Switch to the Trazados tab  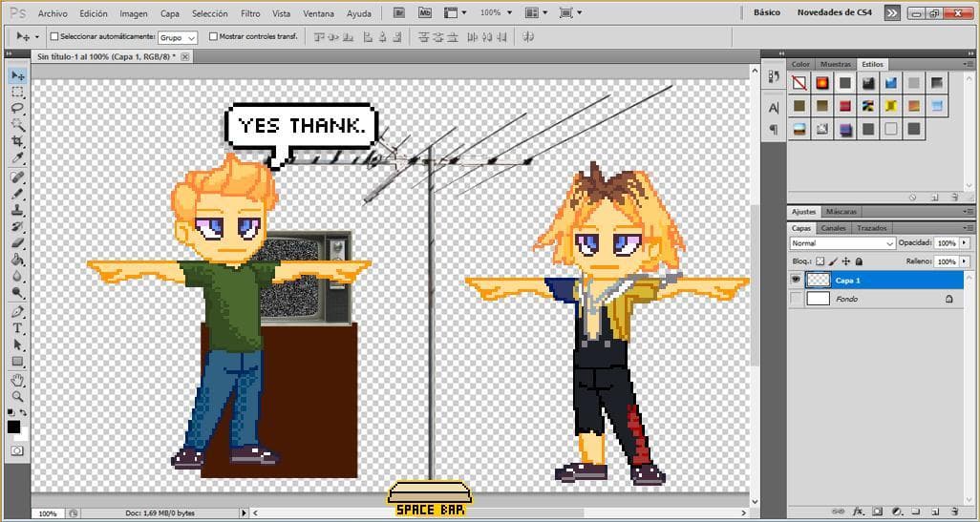pyautogui.click(x=871, y=228)
